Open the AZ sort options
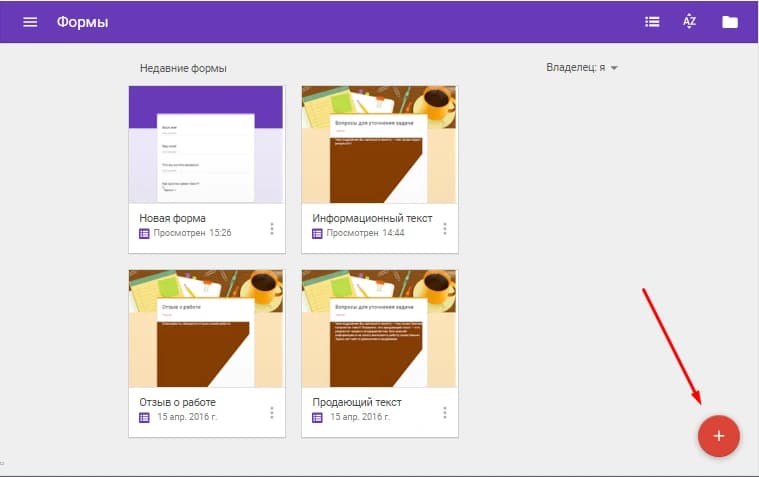This screenshot has width=759, height=477. pyautogui.click(x=689, y=22)
